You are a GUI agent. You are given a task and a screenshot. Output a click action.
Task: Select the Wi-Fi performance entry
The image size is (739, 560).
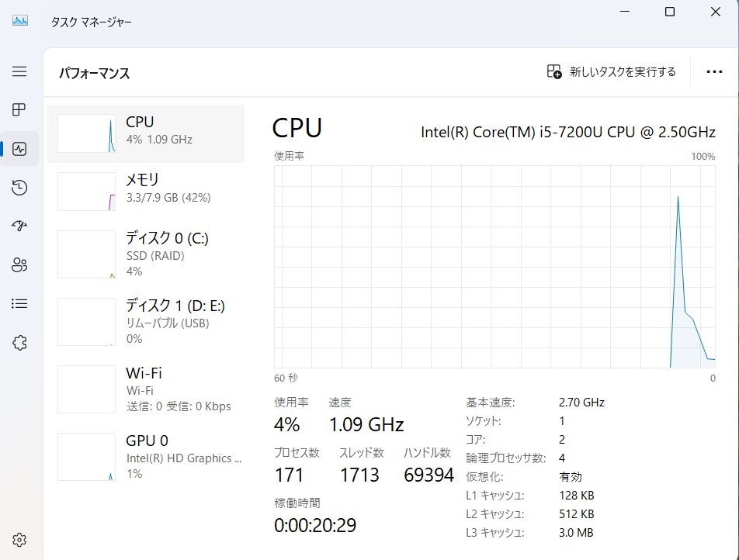[146, 389]
